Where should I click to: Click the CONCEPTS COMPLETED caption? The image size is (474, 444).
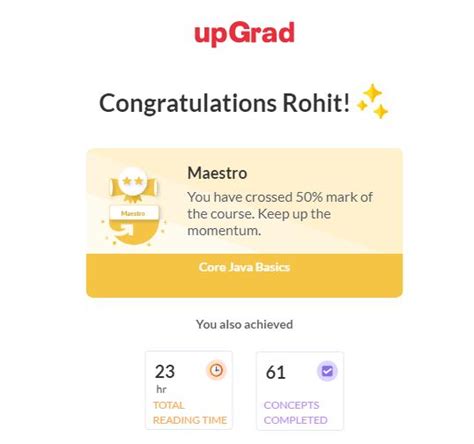295,413
